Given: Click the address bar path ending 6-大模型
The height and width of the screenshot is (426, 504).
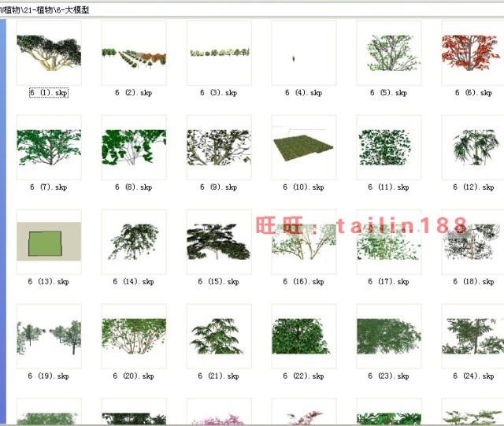Looking at the screenshot, I should pyautogui.click(x=45, y=10).
